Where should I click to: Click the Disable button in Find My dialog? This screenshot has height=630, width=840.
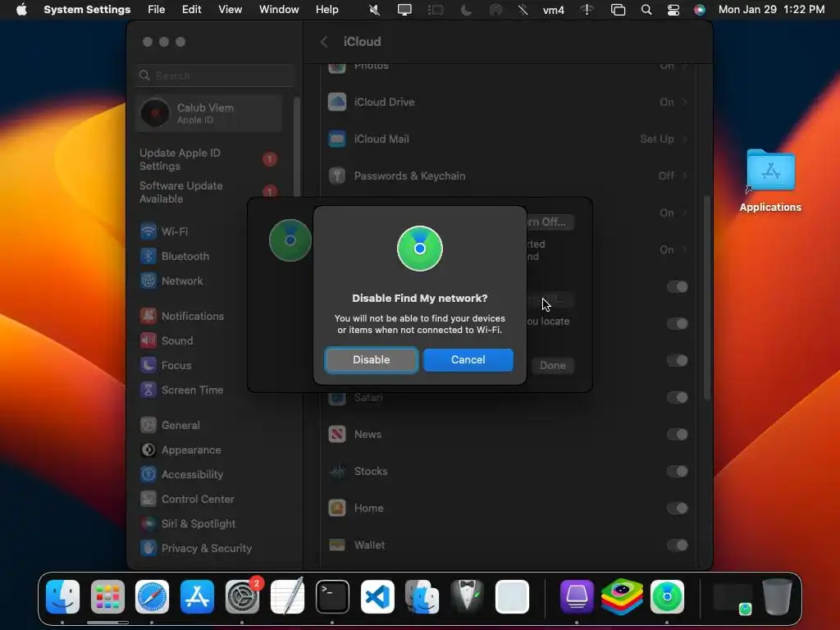pos(372,359)
